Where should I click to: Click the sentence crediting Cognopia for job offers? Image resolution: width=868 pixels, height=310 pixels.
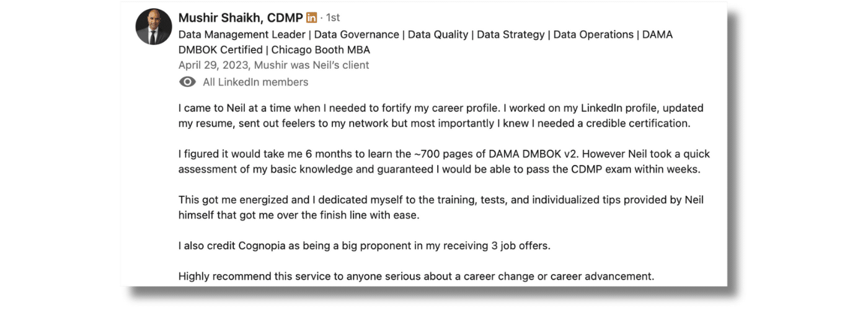point(364,246)
